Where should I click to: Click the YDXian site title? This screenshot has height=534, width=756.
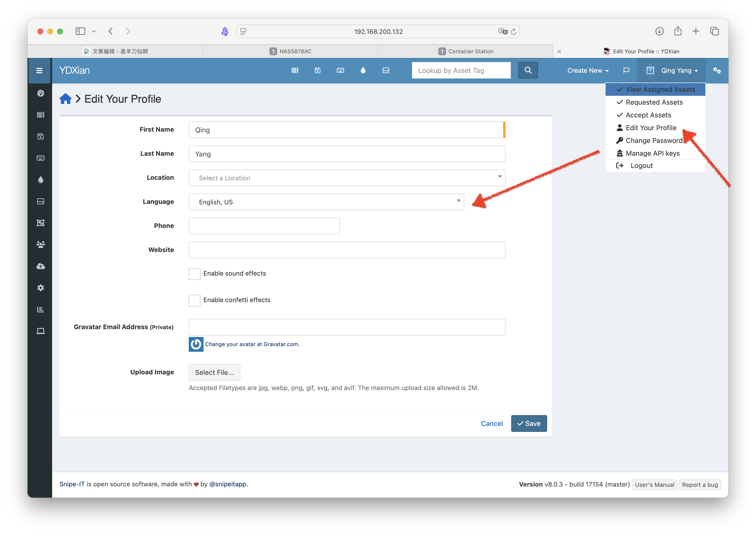tap(74, 70)
